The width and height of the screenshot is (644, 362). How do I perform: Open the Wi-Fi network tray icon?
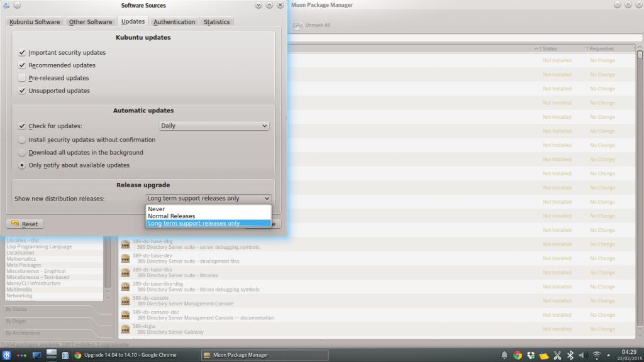tap(596, 355)
